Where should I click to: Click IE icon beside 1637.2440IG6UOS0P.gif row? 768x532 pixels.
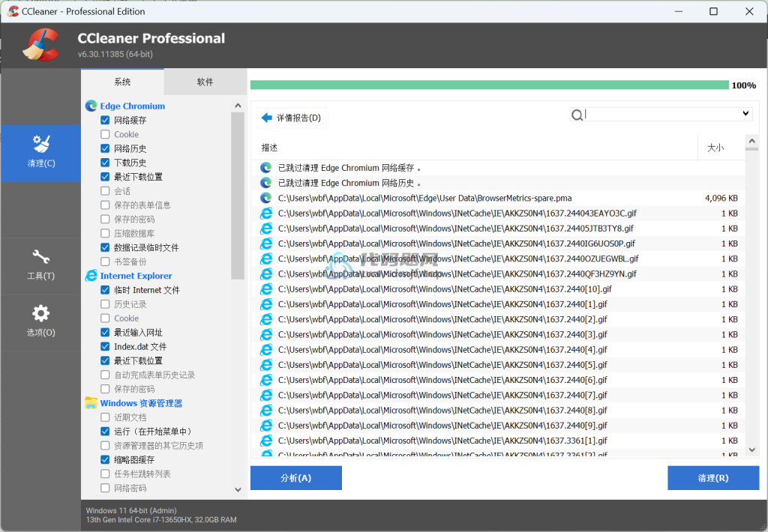tap(266, 244)
